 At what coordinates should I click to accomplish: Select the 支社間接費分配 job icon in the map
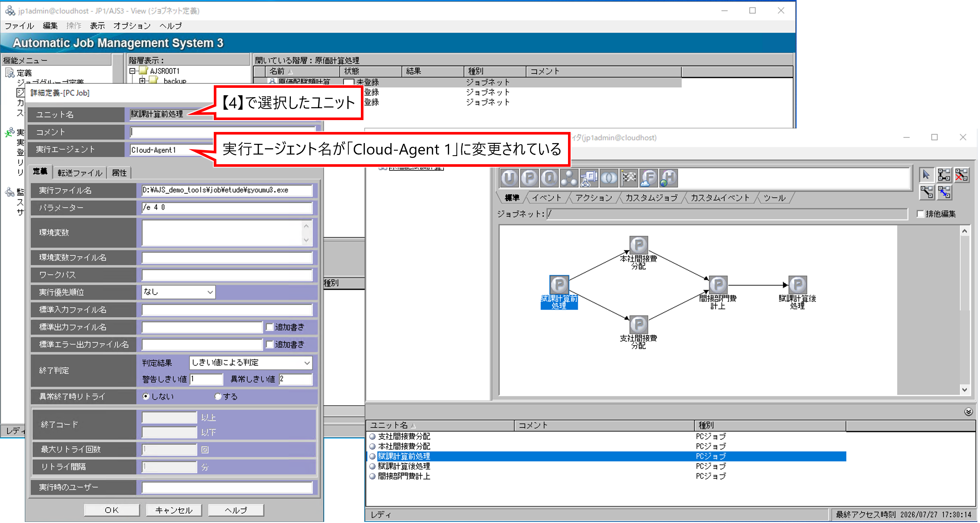coord(639,325)
